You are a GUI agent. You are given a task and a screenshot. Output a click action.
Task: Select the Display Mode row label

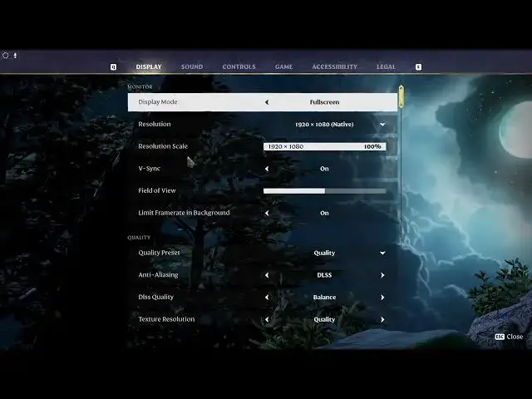[x=158, y=101]
